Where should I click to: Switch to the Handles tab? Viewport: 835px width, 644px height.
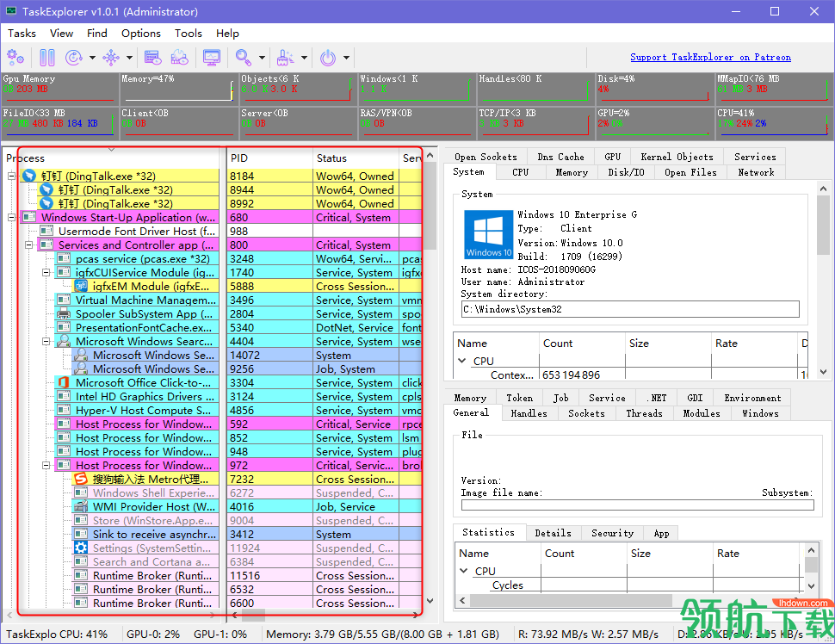529,413
